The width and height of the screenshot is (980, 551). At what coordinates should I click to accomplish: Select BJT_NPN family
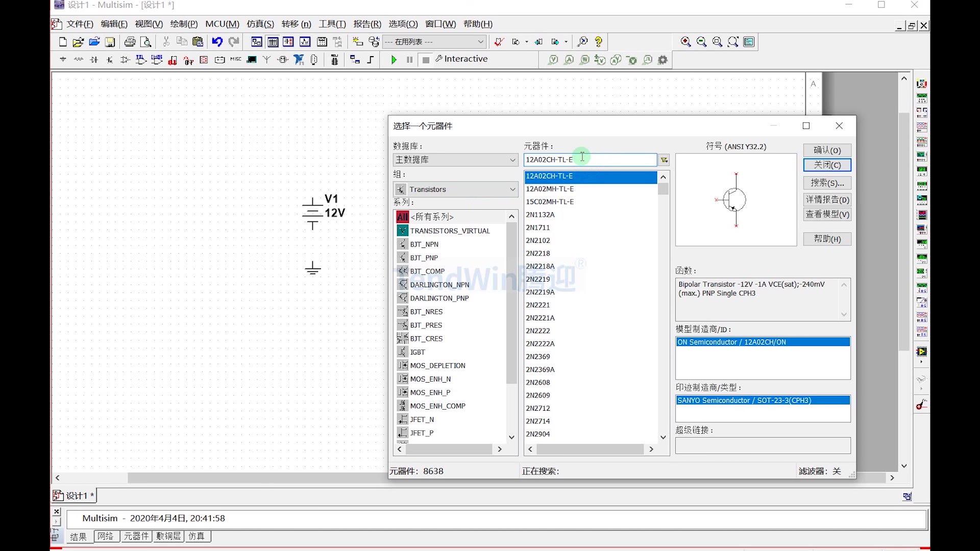tap(424, 244)
